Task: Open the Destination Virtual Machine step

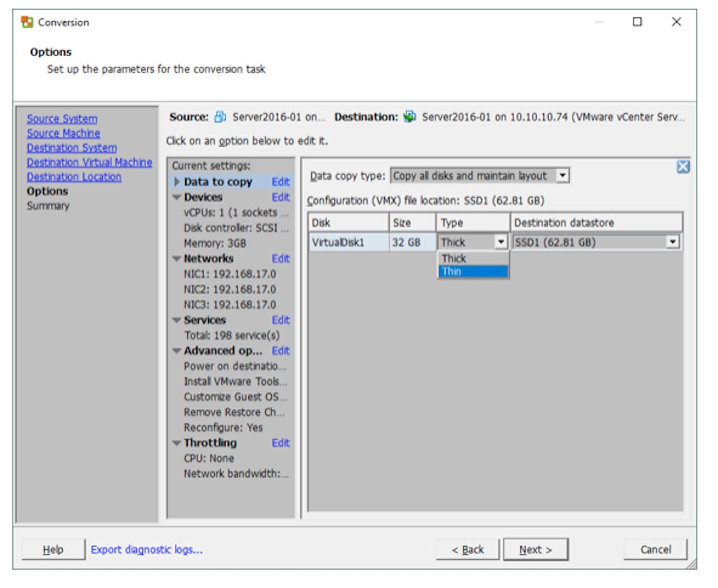Action: (x=89, y=162)
